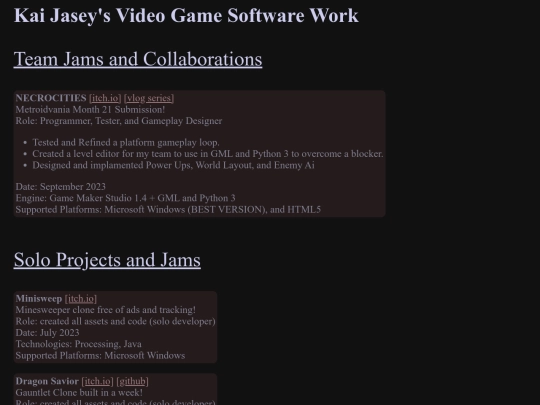Open the NECROCITIES itch.io link

click(x=105, y=98)
